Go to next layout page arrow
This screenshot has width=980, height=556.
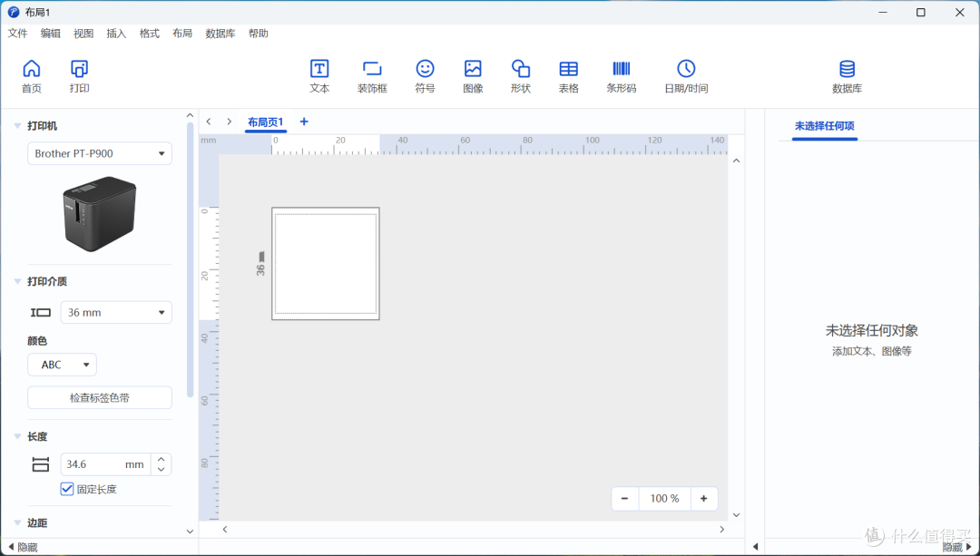(230, 122)
